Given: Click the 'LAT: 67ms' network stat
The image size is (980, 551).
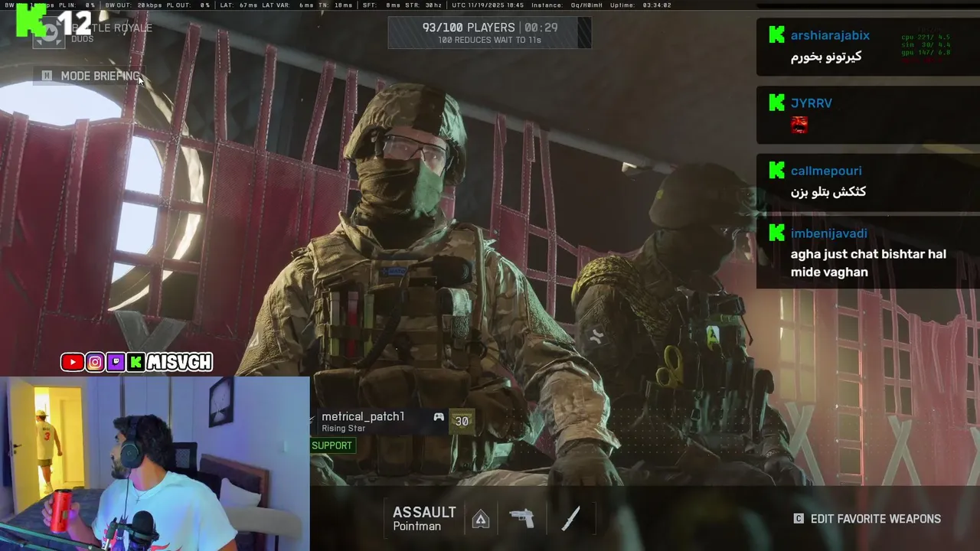Looking at the screenshot, I should tap(238, 5).
